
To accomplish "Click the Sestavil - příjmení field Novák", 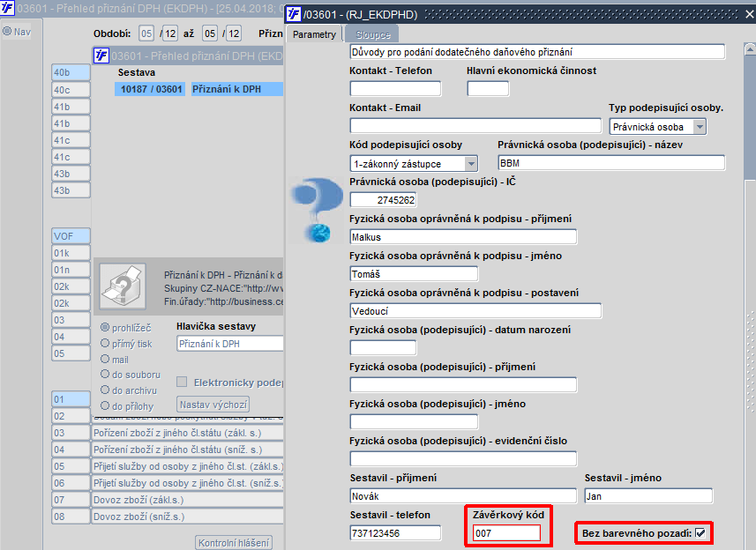I will click(x=463, y=495).
